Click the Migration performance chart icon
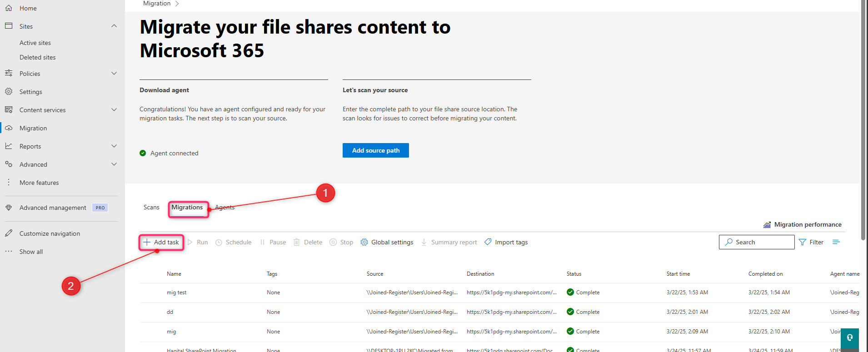 (767, 224)
